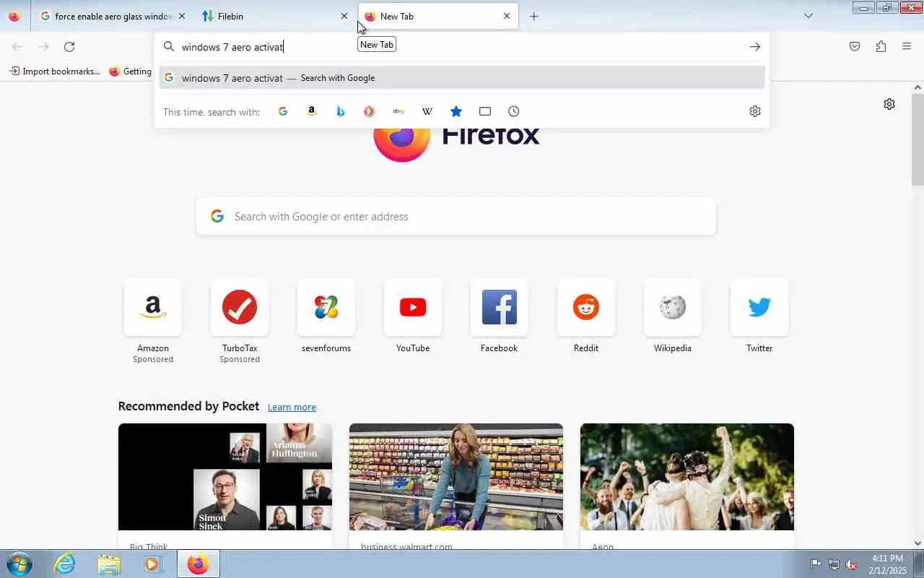Click Import bookmarks toolbar item

(55, 72)
